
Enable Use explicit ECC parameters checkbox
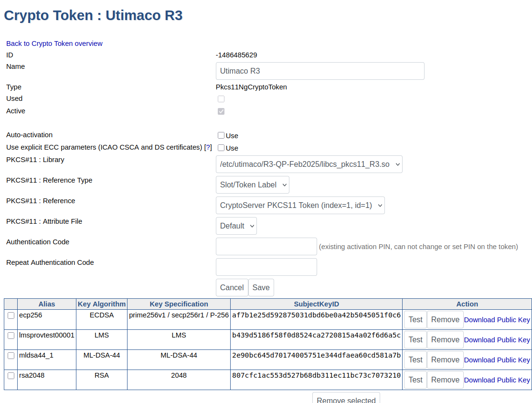click(x=221, y=148)
